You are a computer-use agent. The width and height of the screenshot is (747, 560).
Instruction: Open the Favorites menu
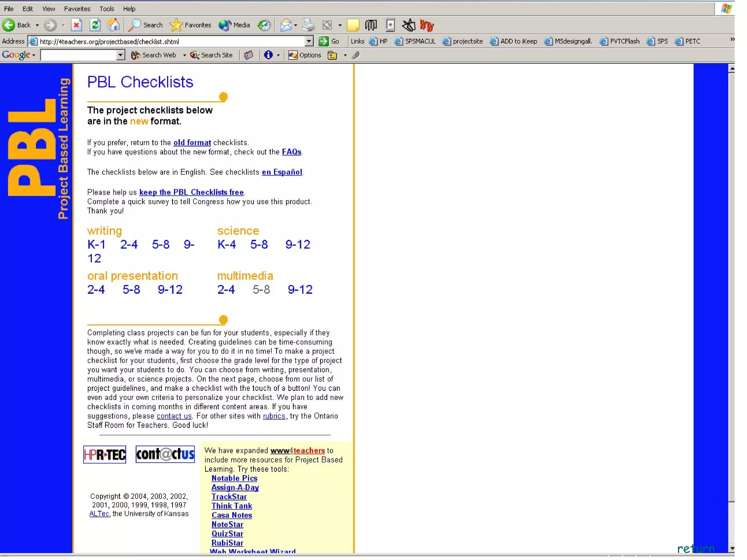click(x=77, y=9)
